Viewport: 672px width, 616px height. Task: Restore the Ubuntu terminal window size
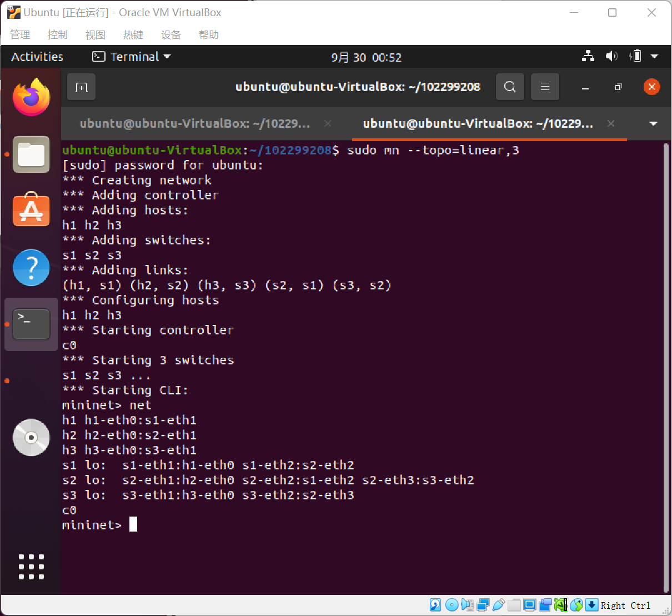point(618,87)
